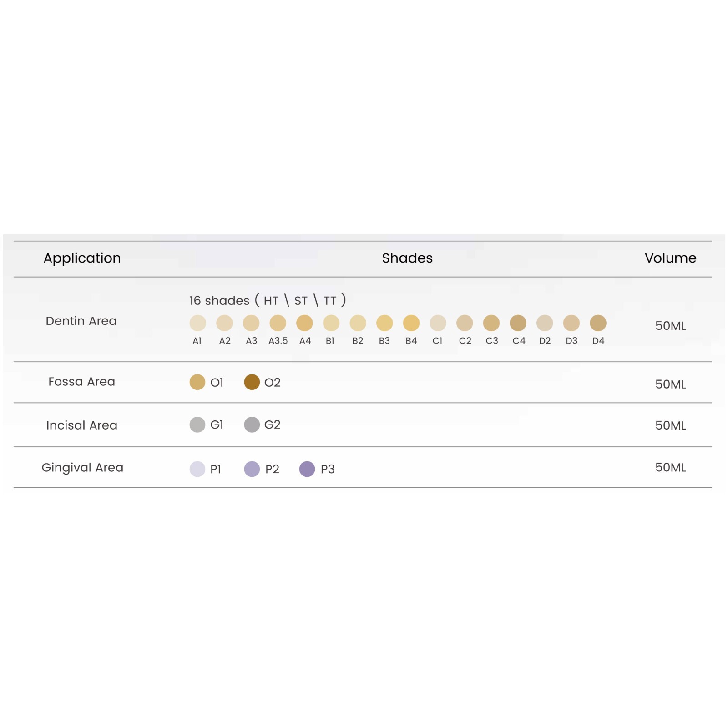Select the Dentin Area row label

[x=81, y=321]
